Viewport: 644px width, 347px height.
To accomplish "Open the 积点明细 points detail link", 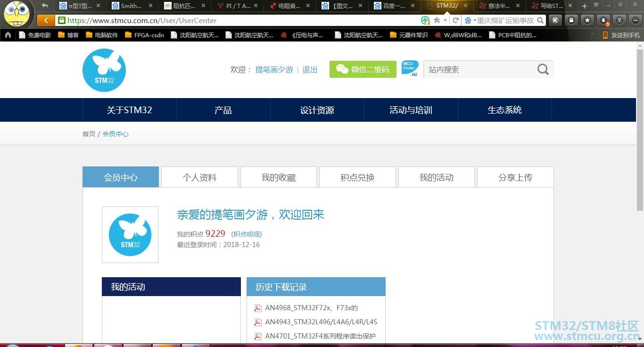I will pyautogui.click(x=247, y=234).
